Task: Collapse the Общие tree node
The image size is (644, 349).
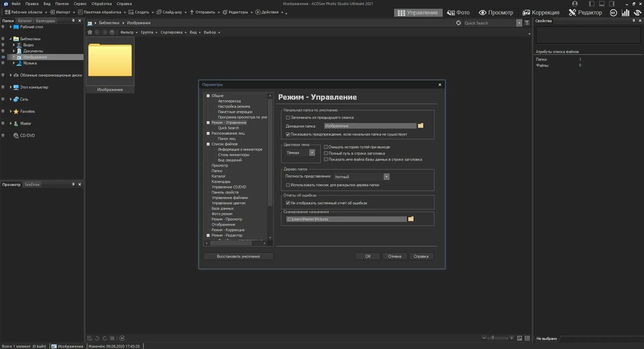Action: pos(208,96)
